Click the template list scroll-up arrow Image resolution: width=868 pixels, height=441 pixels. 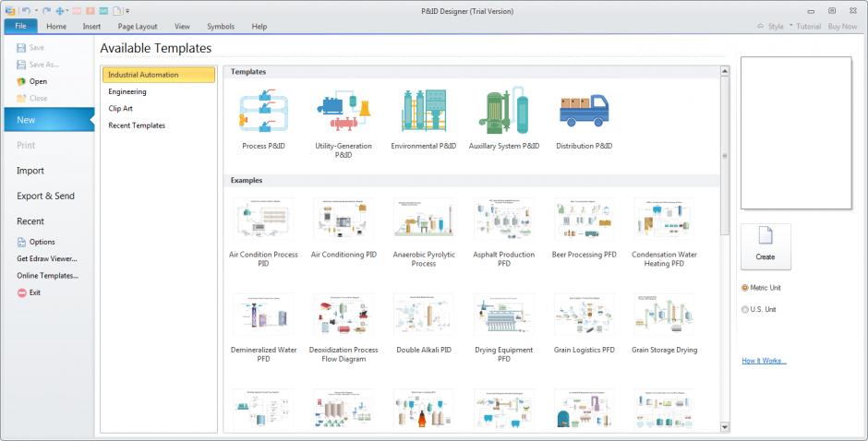pos(725,71)
